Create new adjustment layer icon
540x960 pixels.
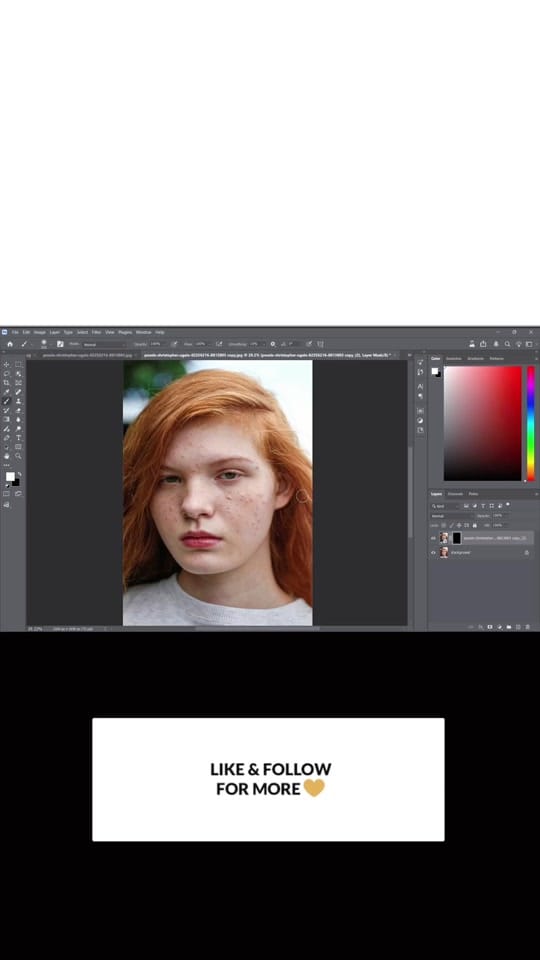point(500,627)
